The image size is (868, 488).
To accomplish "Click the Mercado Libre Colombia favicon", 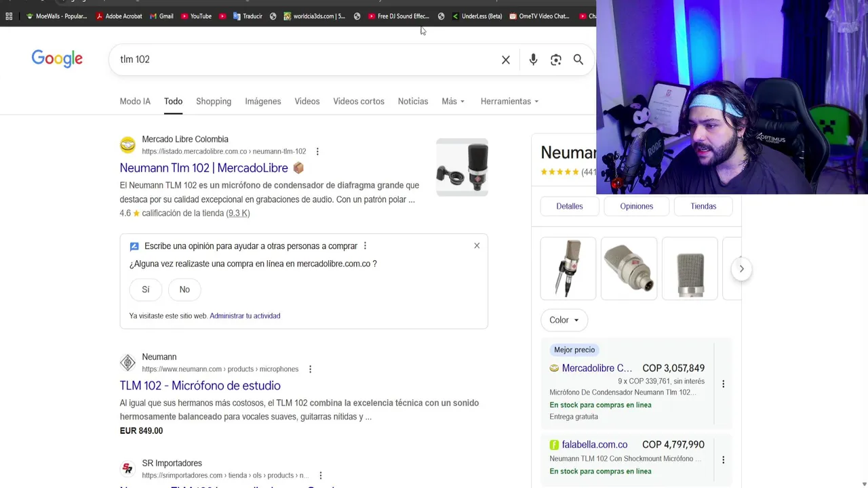I will [x=127, y=145].
